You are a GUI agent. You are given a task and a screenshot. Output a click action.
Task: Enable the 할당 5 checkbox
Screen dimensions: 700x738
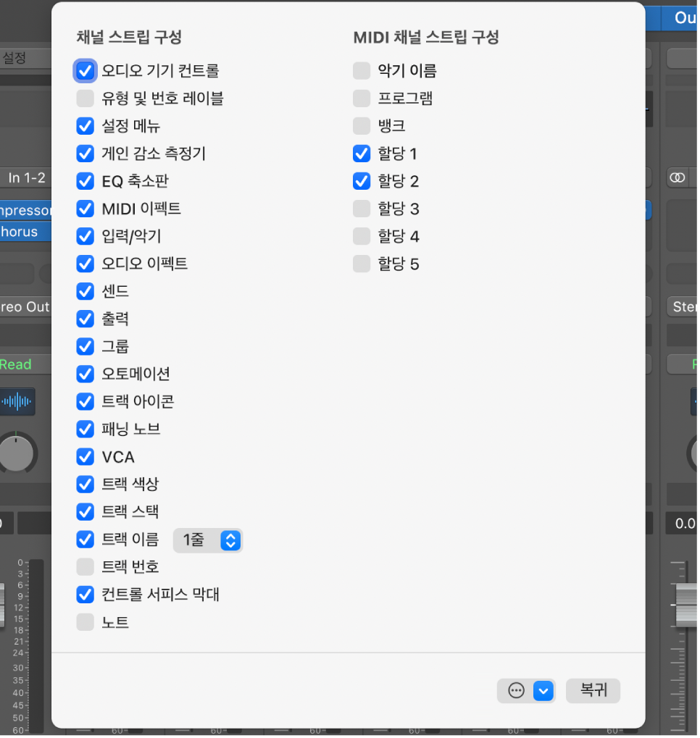362,264
